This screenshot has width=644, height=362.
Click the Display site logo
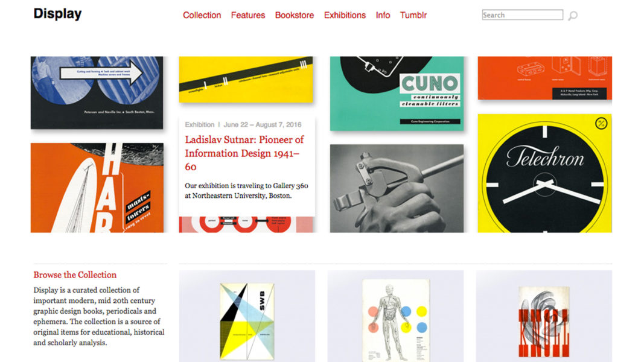(57, 14)
